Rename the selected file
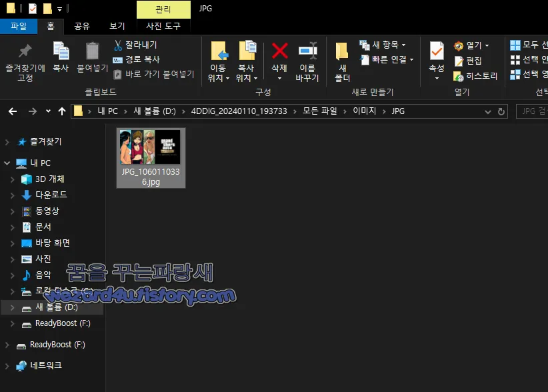 [x=307, y=61]
